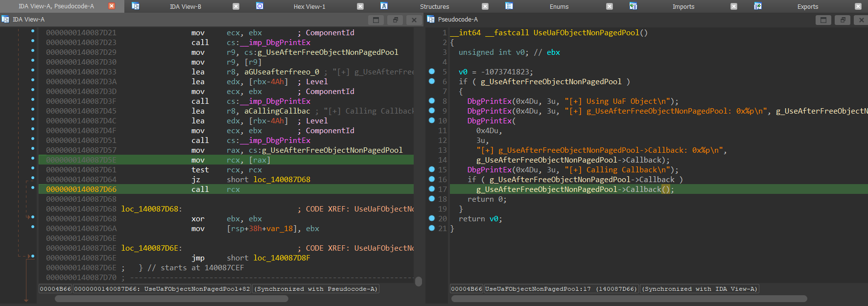Toggle breakpoint dot on pseudocode line 5
Screen dimensions: 868x306
[432, 71]
